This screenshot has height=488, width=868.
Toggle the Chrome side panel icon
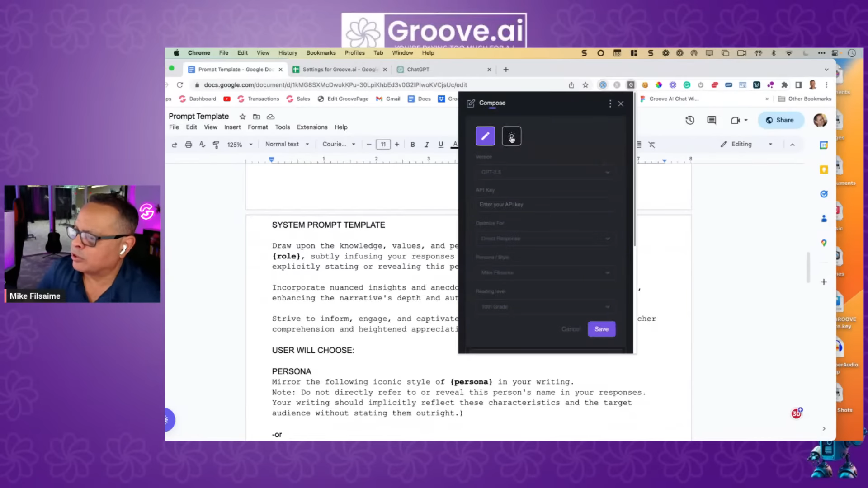(x=798, y=85)
